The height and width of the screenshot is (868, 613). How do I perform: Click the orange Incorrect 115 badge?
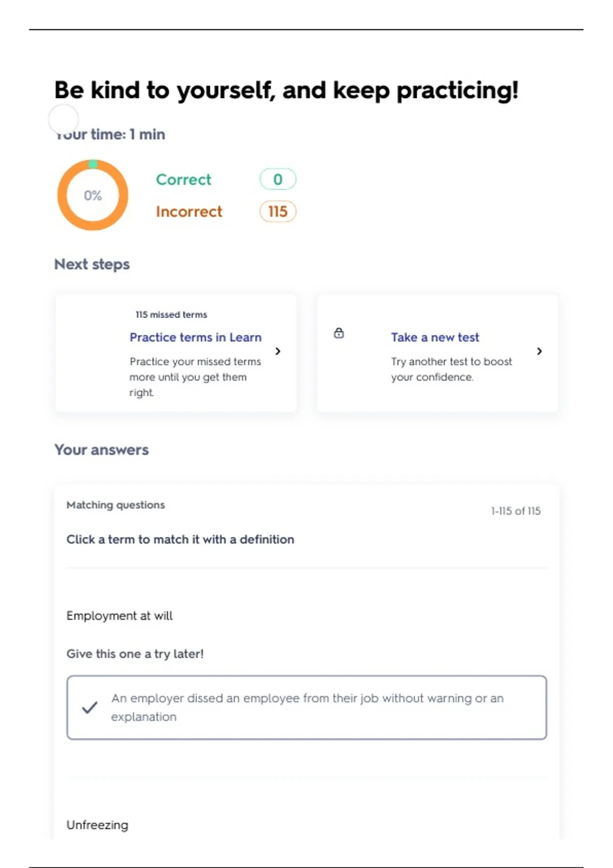pos(277,211)
